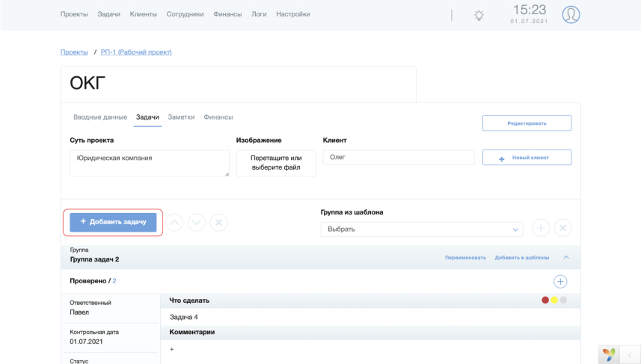Collapse Группа задач 2 chevron
The width and height of the screenshot is (641, 364).
[x=566, y=257]
